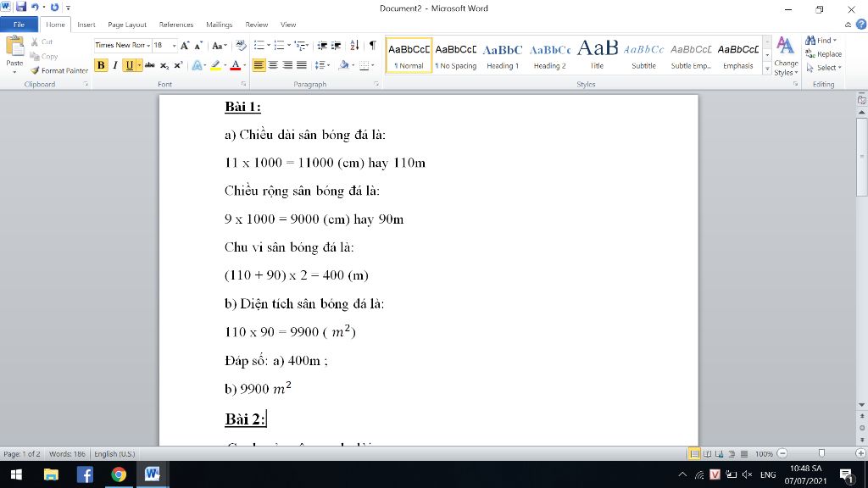Open notification center icon
Viewport: 868px width, 488px height.
[x=847, y=474]
